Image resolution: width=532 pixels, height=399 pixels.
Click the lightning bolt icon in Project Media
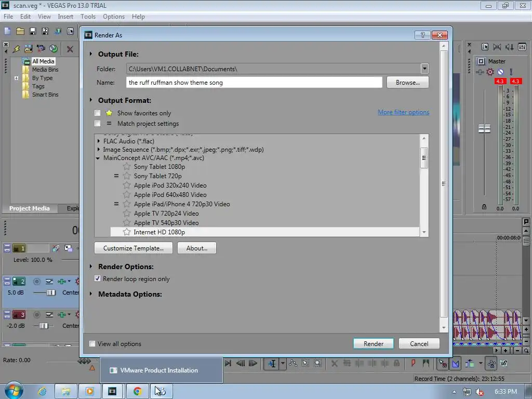(16, 49)
